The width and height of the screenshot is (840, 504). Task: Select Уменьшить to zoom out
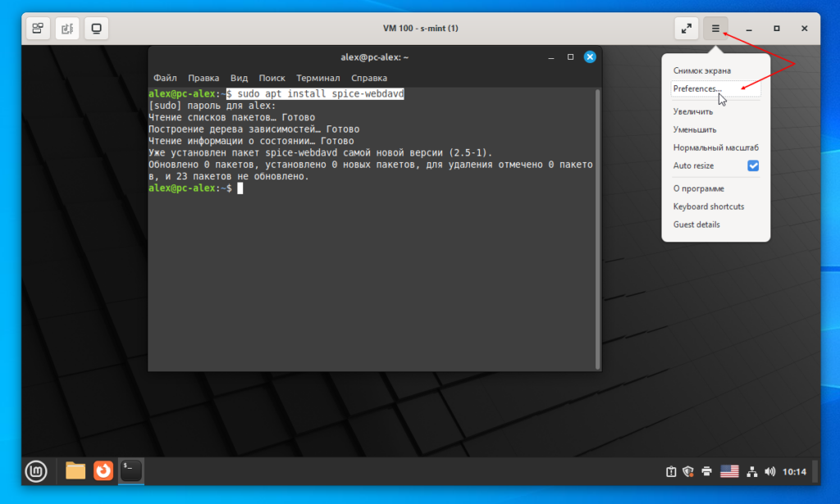[694, 130]
